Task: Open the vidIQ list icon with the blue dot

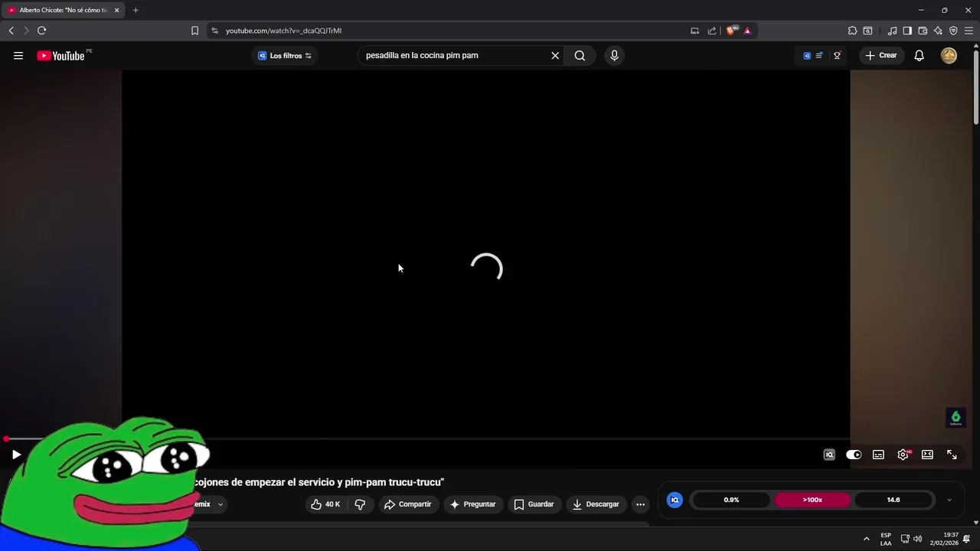Action: click(820, 55)
